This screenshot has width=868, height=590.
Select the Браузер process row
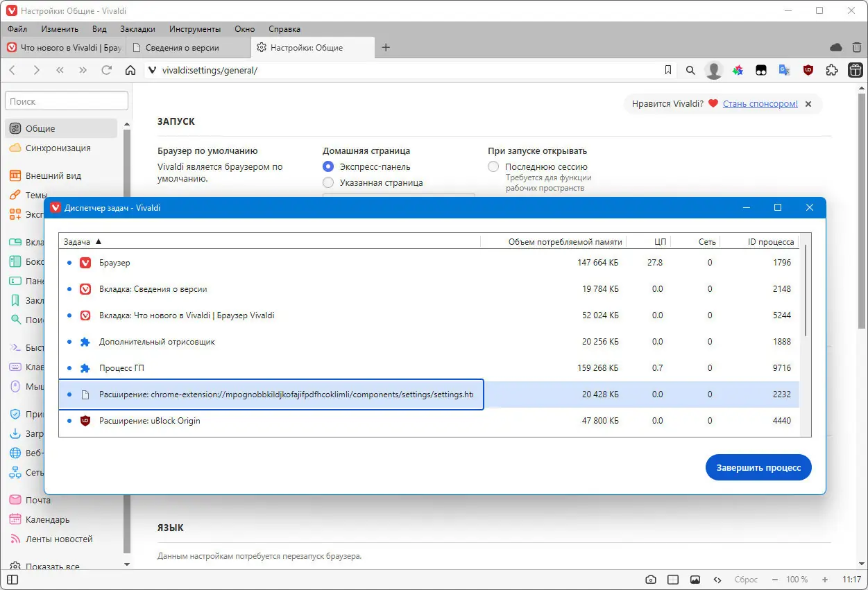tap(429, 263)
